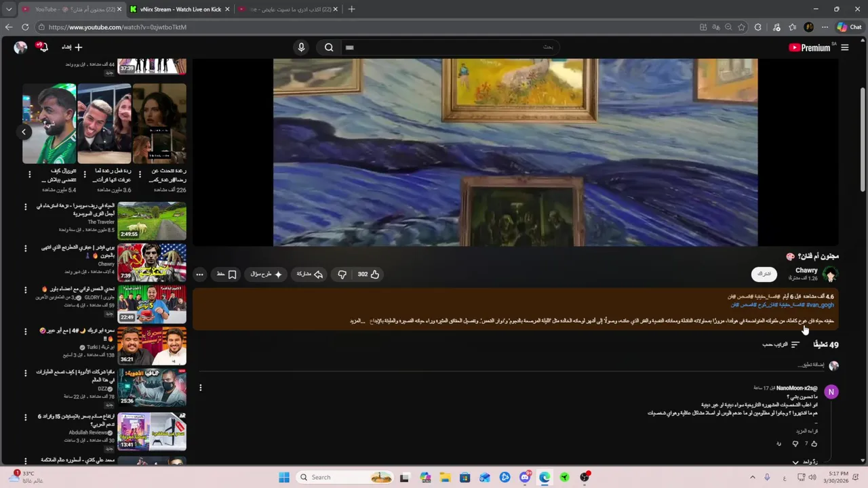
Task: Click the @NanoMoon-x2s username
Action: pos(797,388)
